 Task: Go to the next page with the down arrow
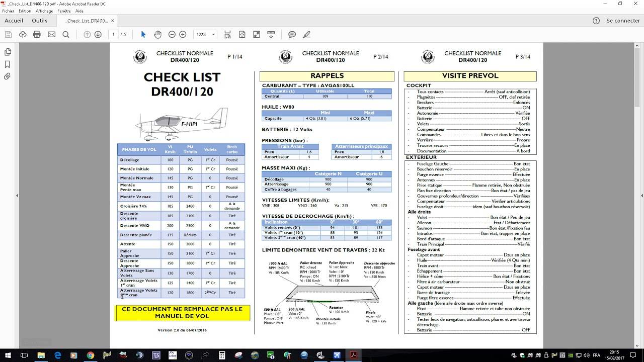click(x=98, y=35)
